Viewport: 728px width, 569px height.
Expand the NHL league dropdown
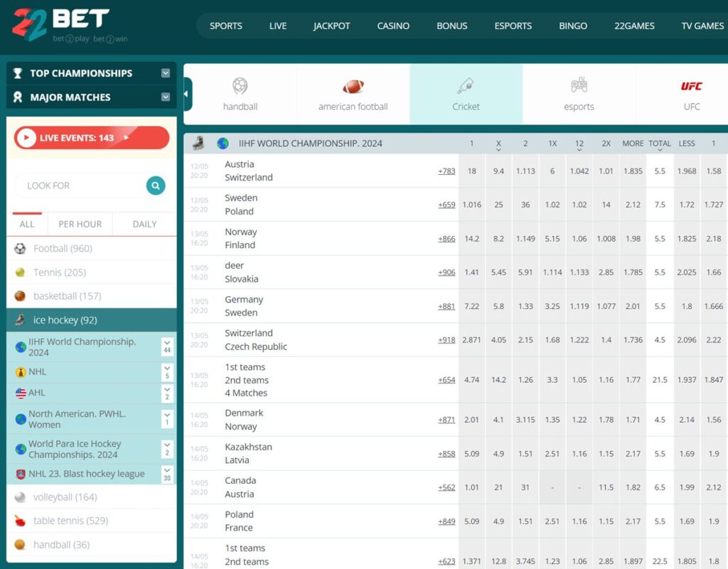(x=167, y=372)
